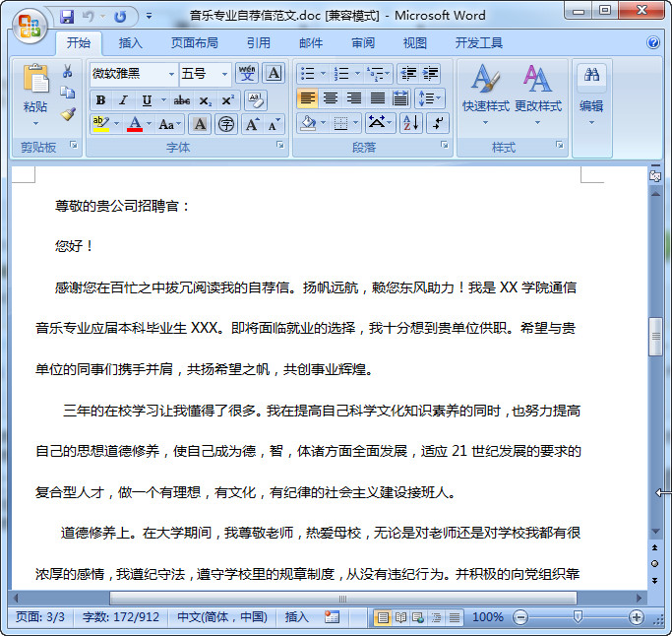Image resolution: width=672 pixels, height=636 pixels.
Task: Open Change Case Aa dropdown
Action: pos(170,124)
